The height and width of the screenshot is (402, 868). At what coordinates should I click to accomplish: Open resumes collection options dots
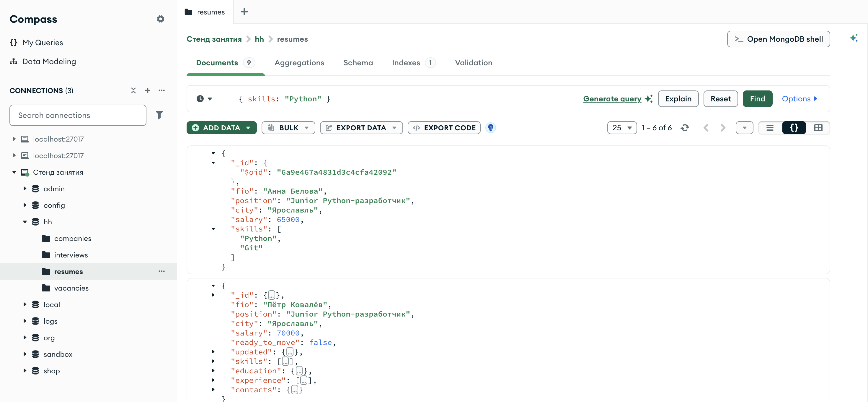click(x=162, y=271)
